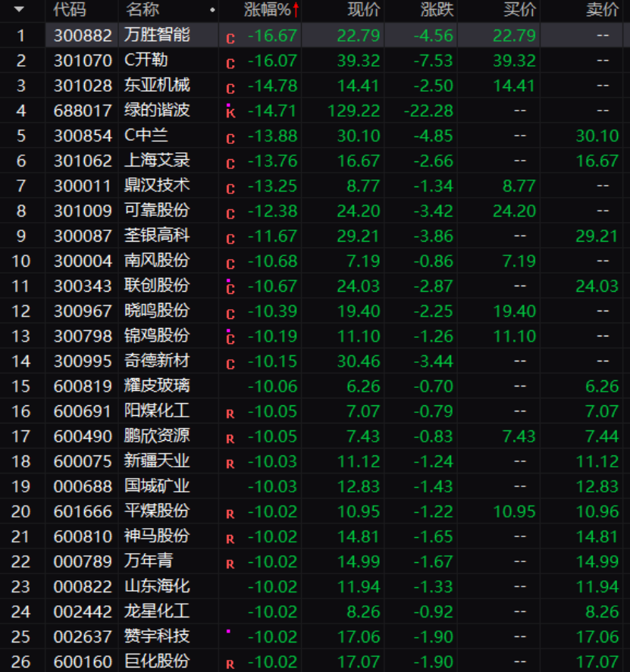Select row number 19 for 国城矿业
Screen dimensions: 630x672
[21, 486]
